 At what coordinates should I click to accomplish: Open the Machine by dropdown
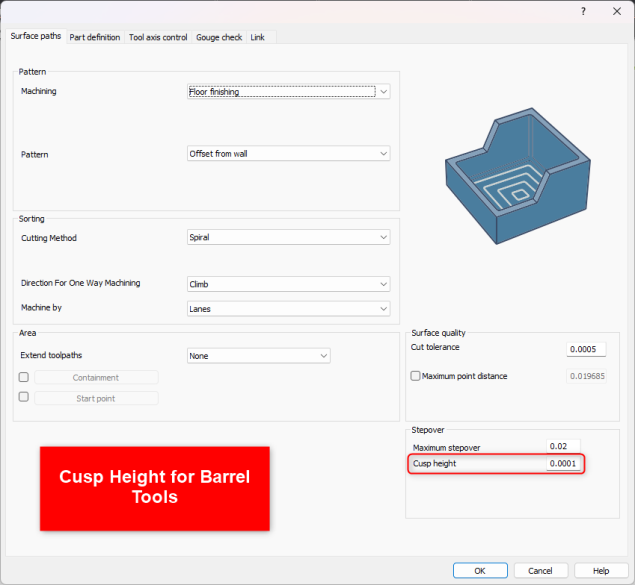pos(288,309)
